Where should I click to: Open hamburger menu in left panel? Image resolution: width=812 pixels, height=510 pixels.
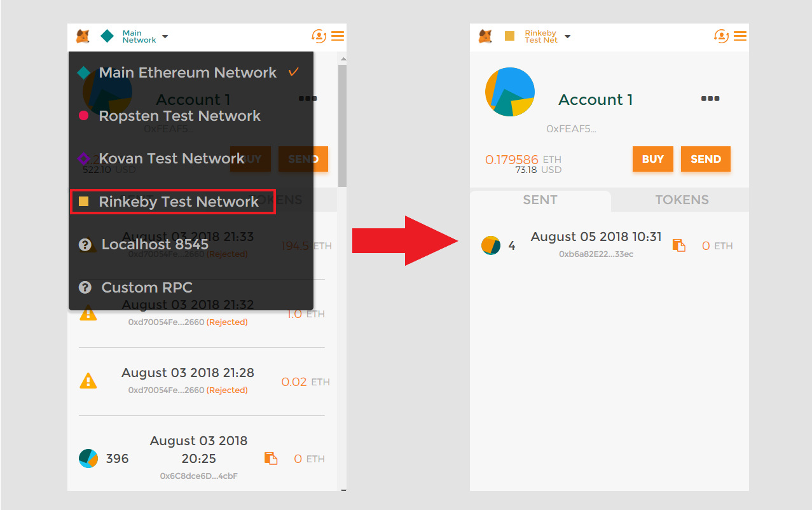(x=338, y=36)
